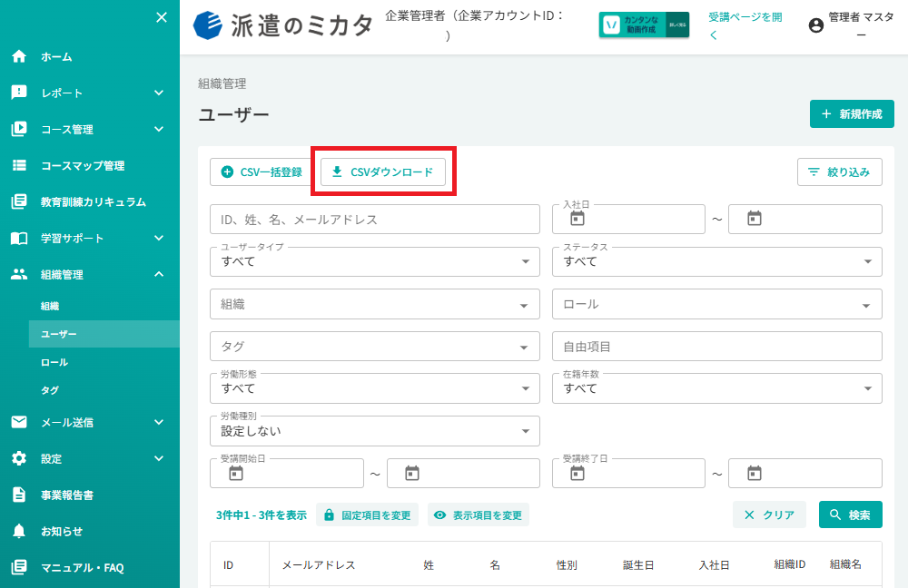Click the 性別 column header
The image size is (908, 588).
567,564
